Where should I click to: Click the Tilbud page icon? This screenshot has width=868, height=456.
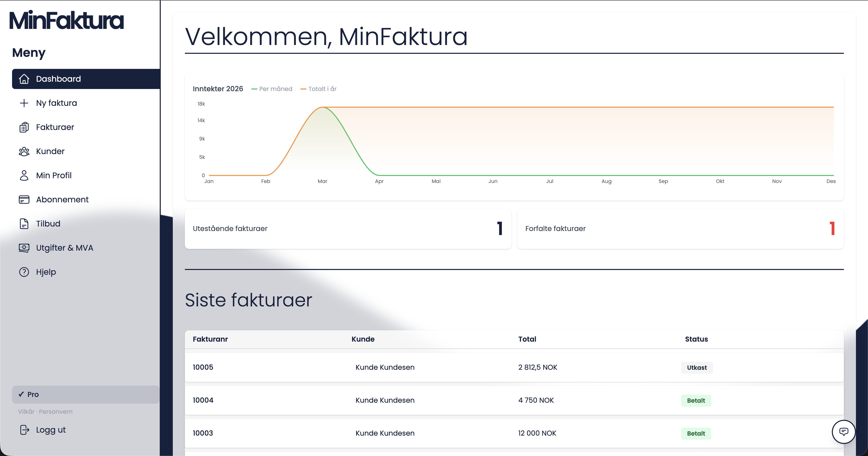click(x=24, y=223)
